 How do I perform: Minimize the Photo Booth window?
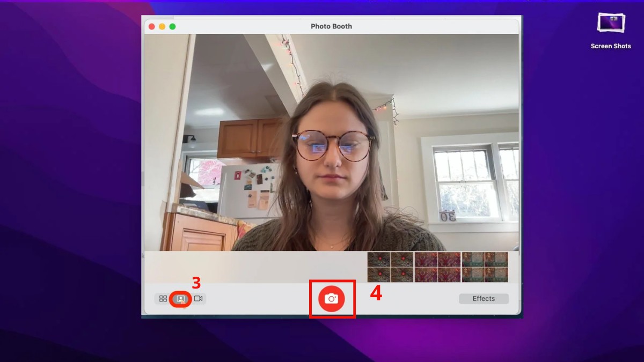[x=162, y=26]
